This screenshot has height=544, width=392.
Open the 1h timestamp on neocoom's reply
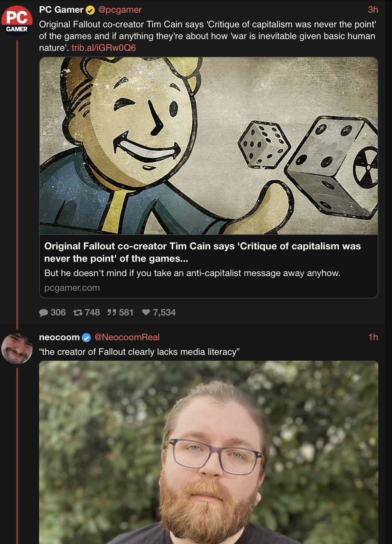(373, 337)
